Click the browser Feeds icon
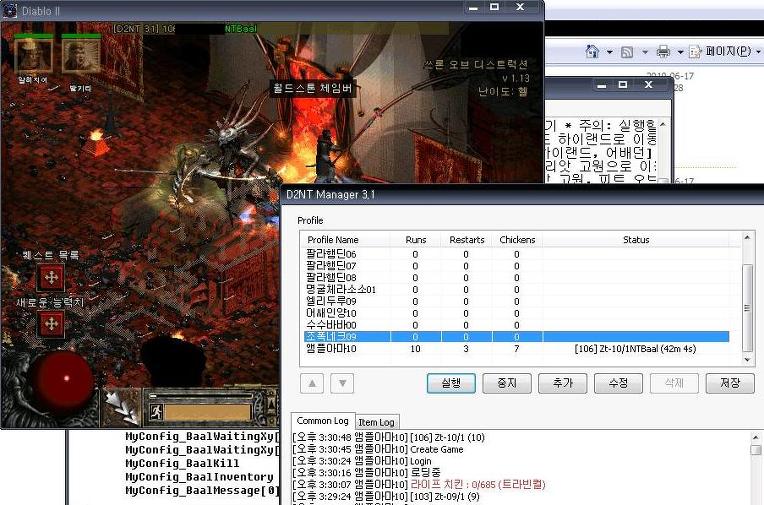Viewport: 764px width, 505px height. [627, 51]
